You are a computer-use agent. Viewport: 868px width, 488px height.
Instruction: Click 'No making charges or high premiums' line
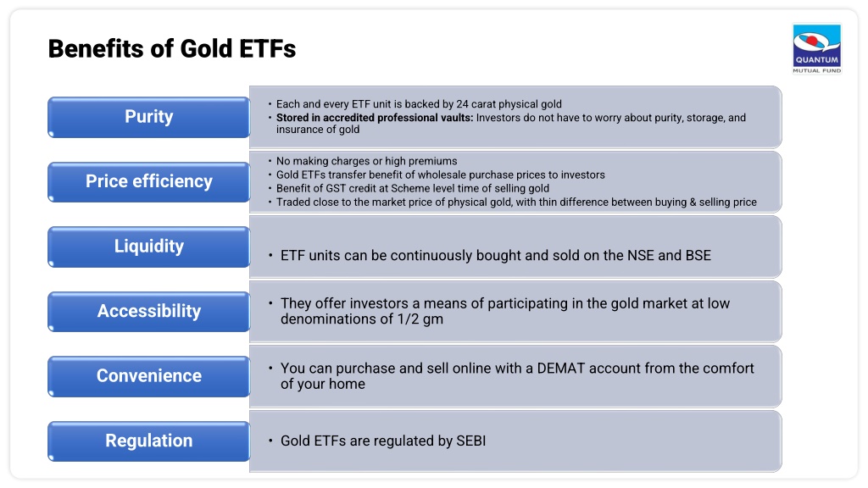(366, 161)
